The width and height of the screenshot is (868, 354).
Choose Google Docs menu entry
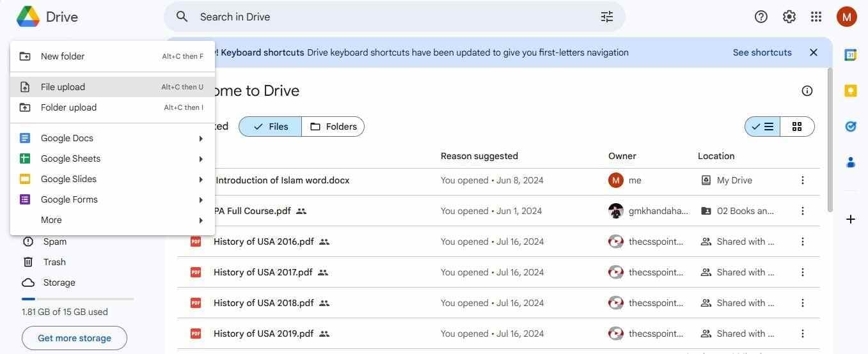113,138
